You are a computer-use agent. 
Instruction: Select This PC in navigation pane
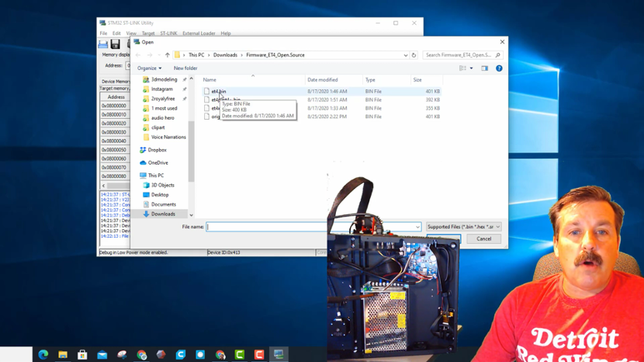(156, 176)
